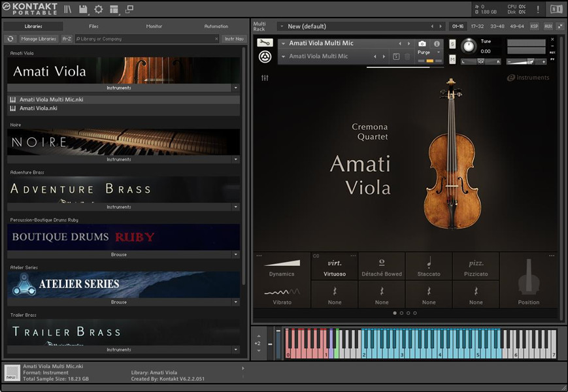
Task: Click the wrench edit instrument icon
Action: (265, 43)
